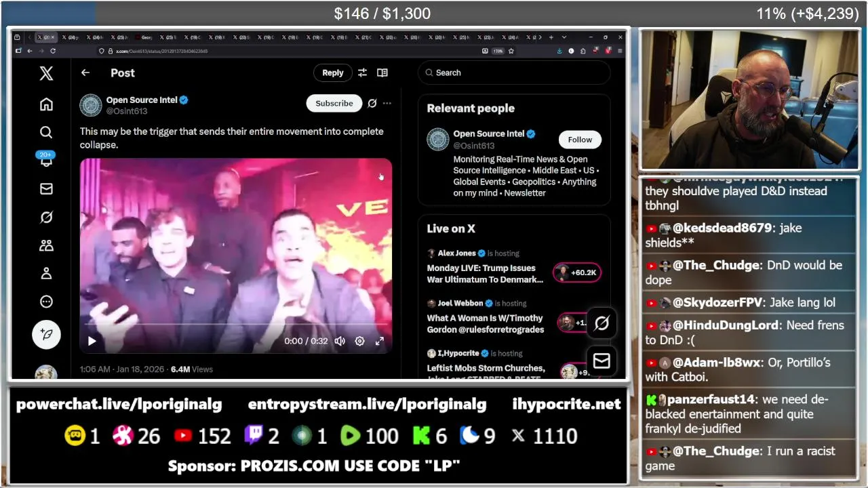This screenshot has width=868, height=488.
Task: Open video settings gear
Action: coord(359,341)
